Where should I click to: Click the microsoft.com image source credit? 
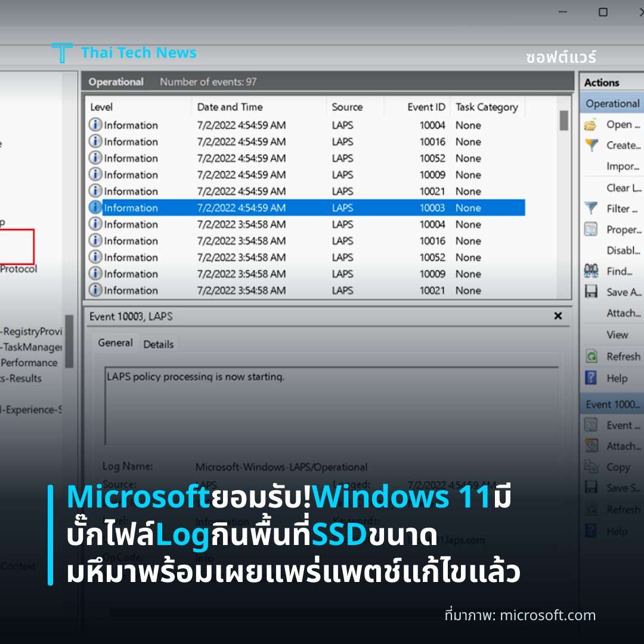point(548,615)
